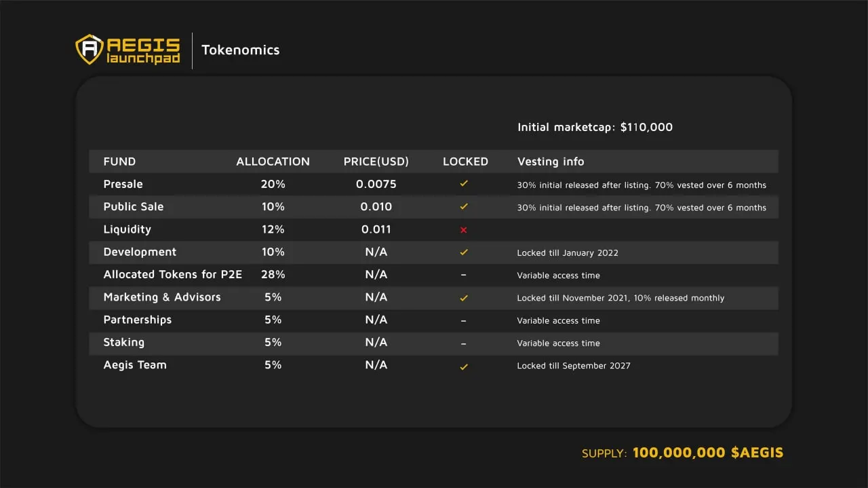Click the dash in Partnerships locked column
This screenshot has height=488, width=868.
coord(464,320)
